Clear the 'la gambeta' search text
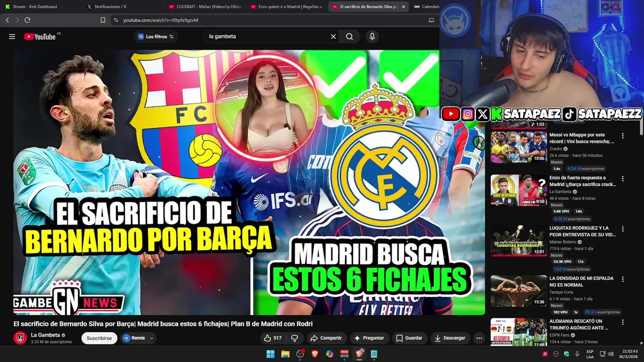Viewport: 644px width, 362px height. tap(333, 36)
